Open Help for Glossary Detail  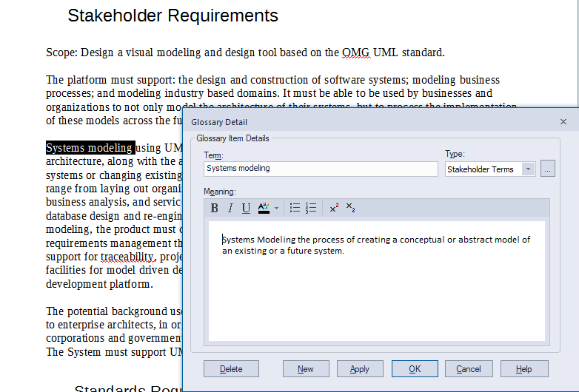[x=523, y=369]
